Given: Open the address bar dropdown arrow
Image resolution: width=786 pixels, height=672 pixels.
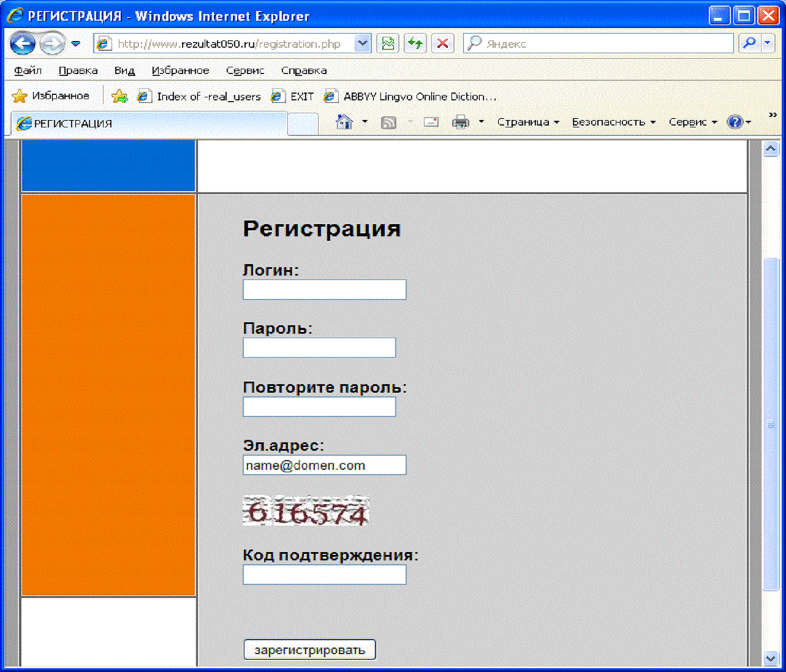Looking at the screenshot, I should coord(363,43).
